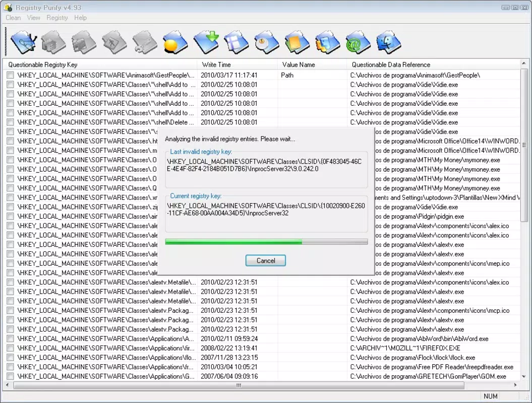This screenshot has width=532, height=403.
Task: Click the folder icon with the green @ symbol
Action: 358,42
